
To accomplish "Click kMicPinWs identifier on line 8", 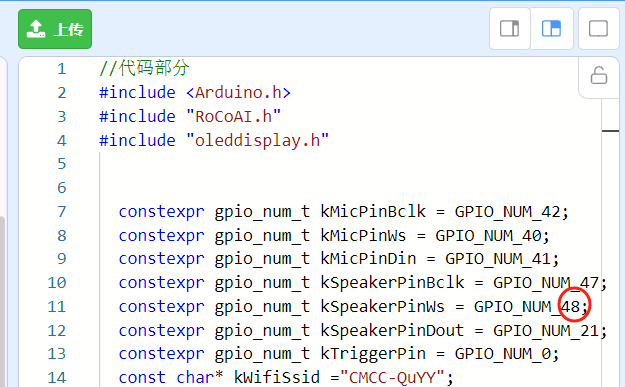I will [363, 235].
